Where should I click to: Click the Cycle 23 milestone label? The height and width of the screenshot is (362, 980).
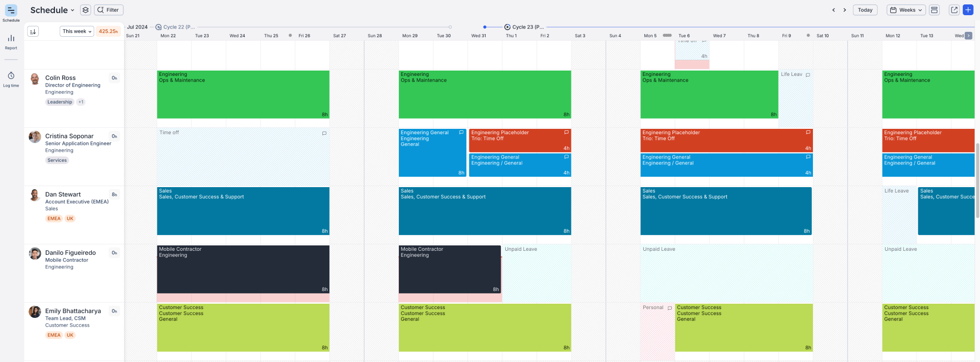[x=527, y=27]
